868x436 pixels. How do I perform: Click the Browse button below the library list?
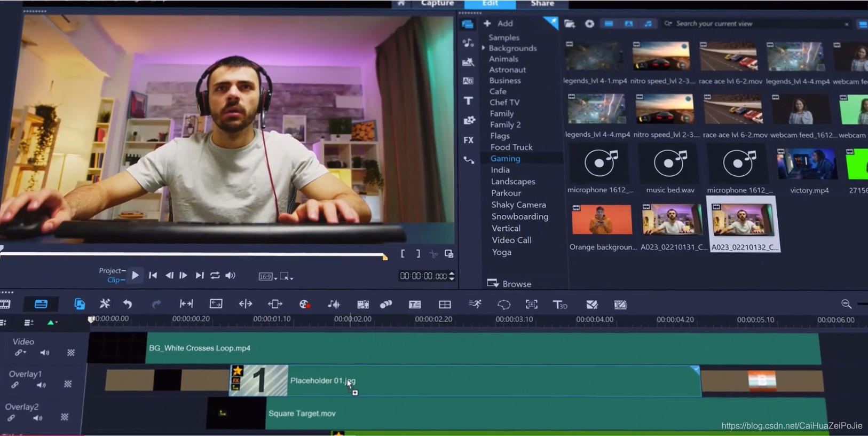pos(509,284)
